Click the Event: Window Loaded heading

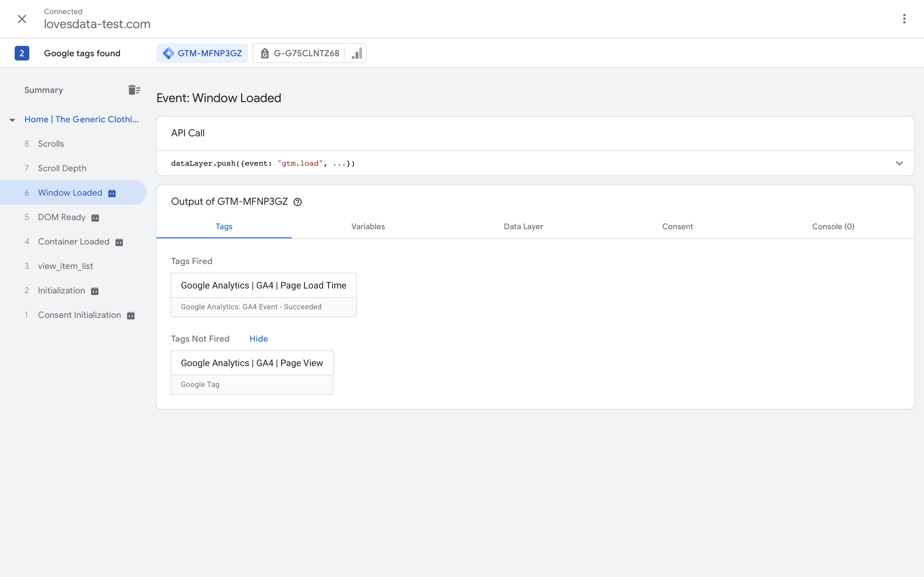click(x=218, y=98)
